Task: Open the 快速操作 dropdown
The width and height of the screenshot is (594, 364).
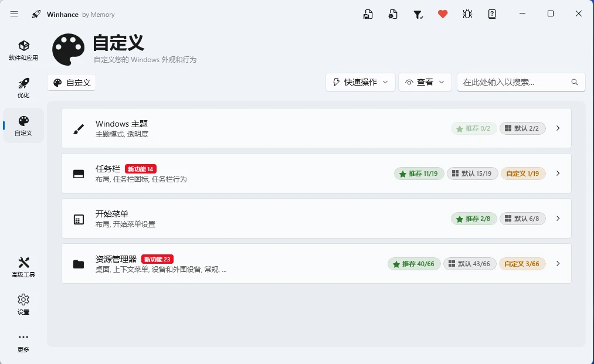Action: pos(361,82)
